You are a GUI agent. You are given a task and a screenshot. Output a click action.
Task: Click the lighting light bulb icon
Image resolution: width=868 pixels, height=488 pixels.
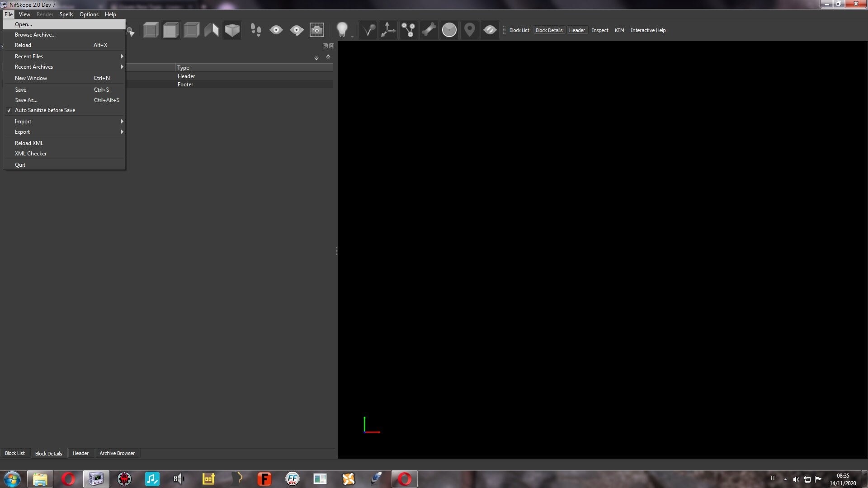(342, 30)
